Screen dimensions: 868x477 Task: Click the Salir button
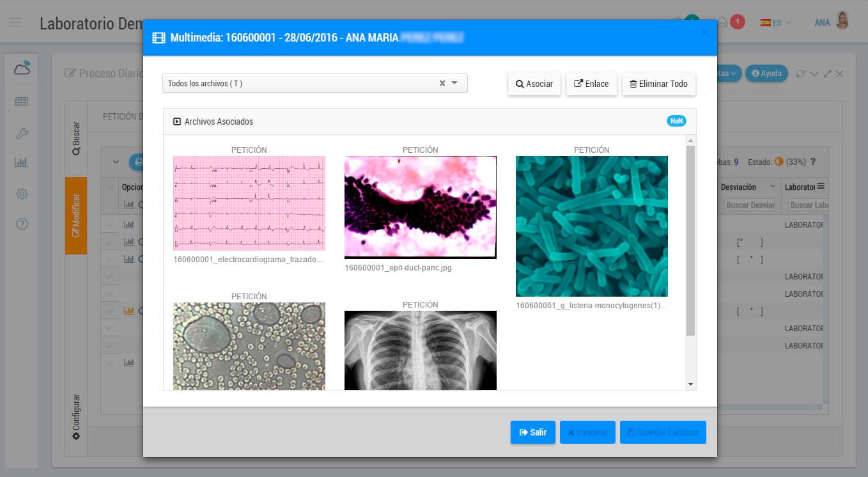pos(532,432)
